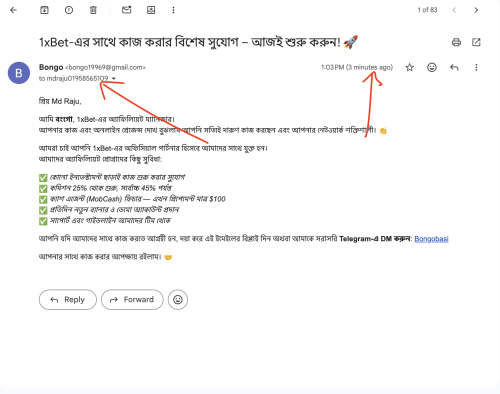The image size is (500, 394).
Task: Click the bullet line mentioning 25% and 45%
Action: 105,188
